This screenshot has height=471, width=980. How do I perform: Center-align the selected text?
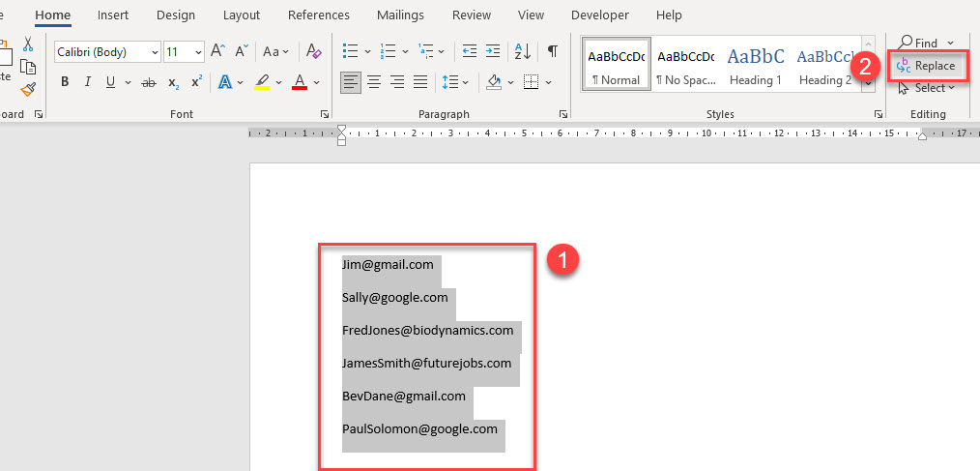click(x=373, y=82)
